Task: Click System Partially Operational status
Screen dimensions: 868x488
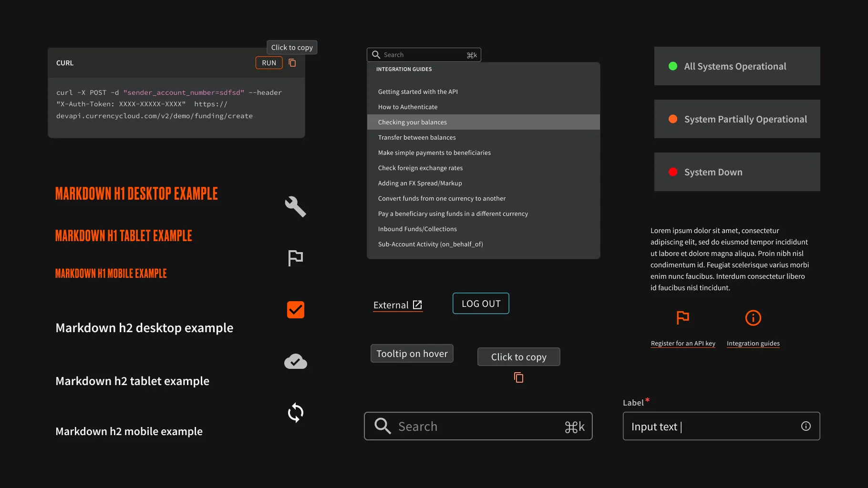Action: pos(737,119)
